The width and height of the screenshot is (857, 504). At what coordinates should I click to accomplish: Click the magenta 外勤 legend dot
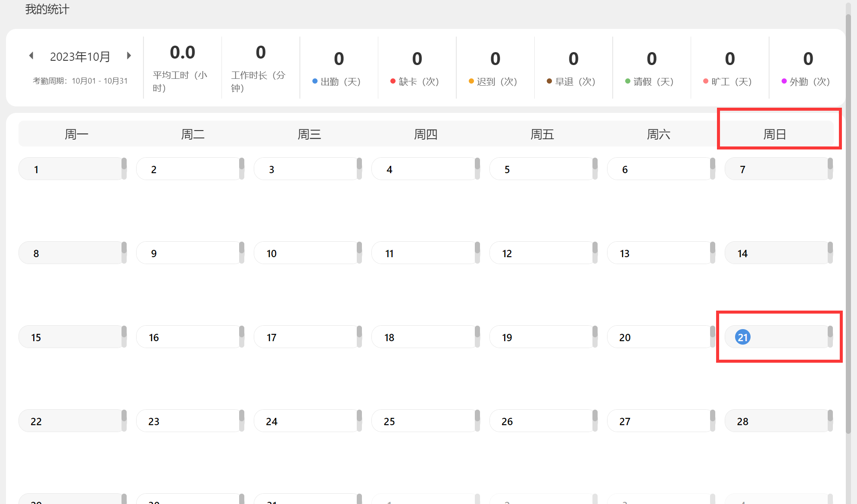(x=784, y=81)
